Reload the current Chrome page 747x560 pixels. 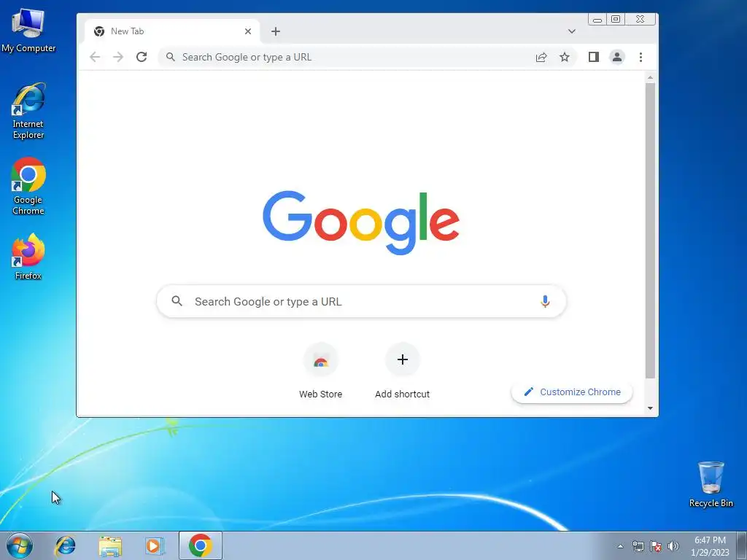(142, 57)
